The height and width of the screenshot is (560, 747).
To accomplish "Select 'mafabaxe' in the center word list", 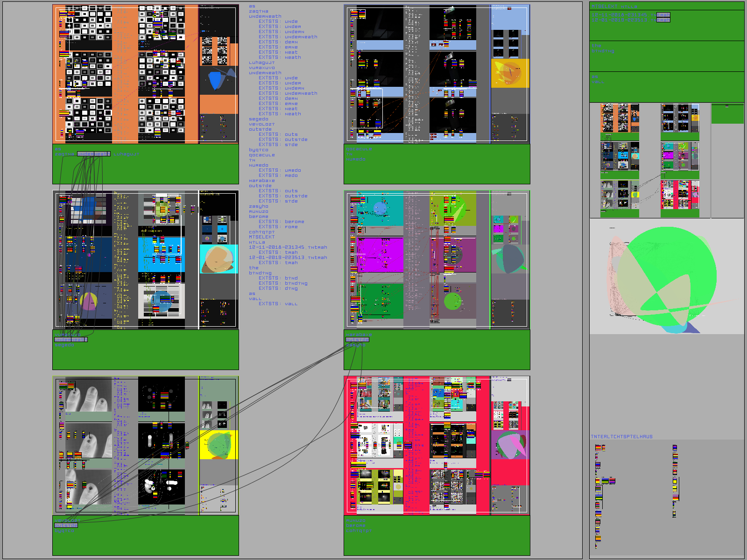I will point(261,181).
